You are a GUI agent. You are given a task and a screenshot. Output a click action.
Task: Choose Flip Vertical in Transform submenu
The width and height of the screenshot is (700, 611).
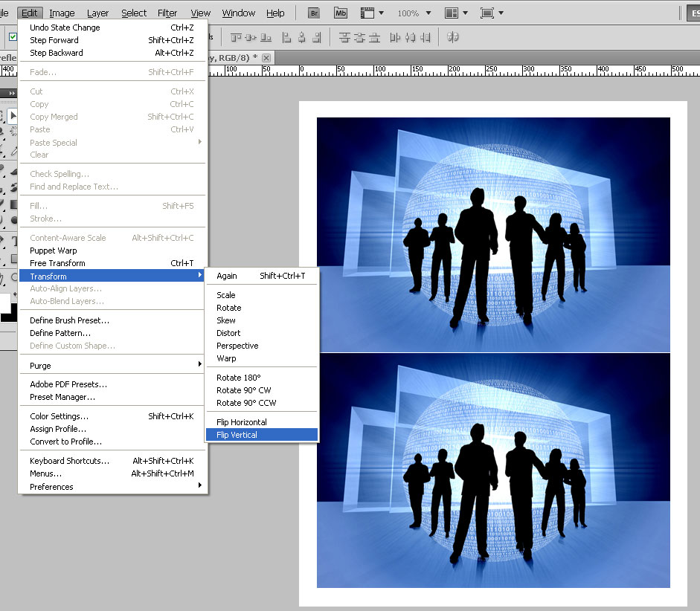(x=237, y=435)
